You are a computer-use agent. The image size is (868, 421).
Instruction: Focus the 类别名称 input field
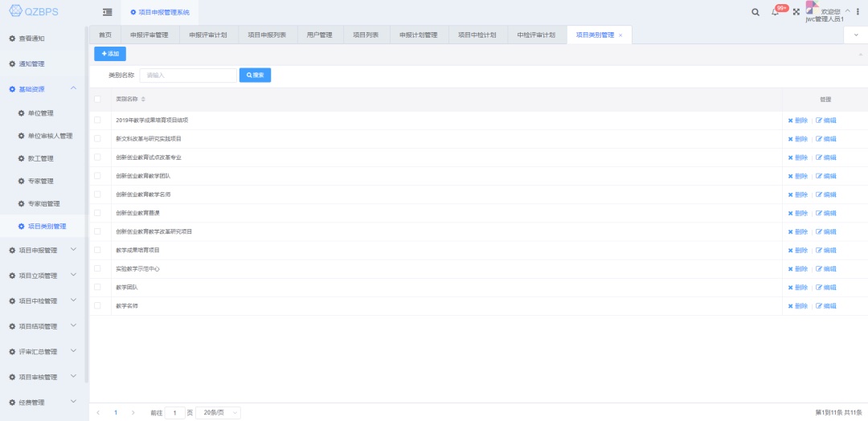pyautogui.click(x=187, y=76)
